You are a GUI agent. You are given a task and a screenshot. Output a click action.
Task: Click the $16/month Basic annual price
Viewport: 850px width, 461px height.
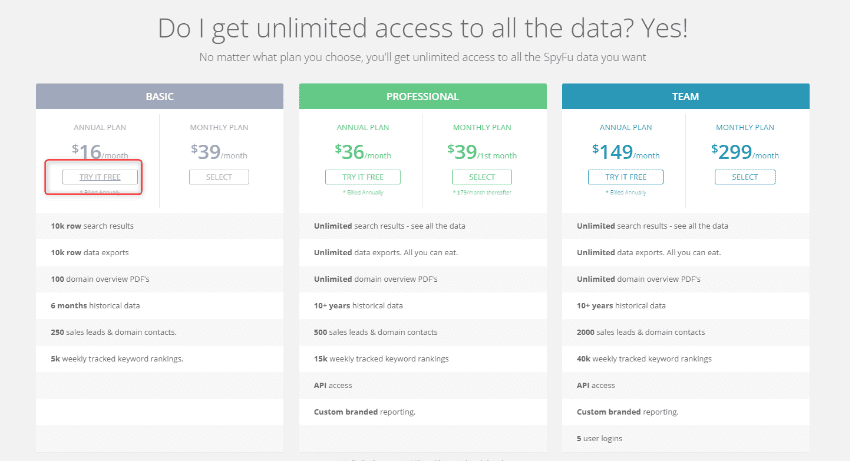(x=100, y=152)
